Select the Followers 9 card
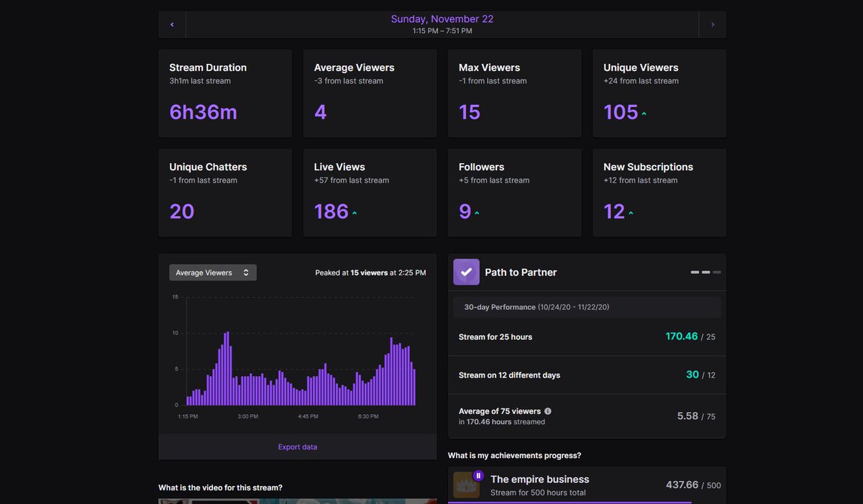The image size is (863, 504). pyautogui.click(x=514, y=193)
